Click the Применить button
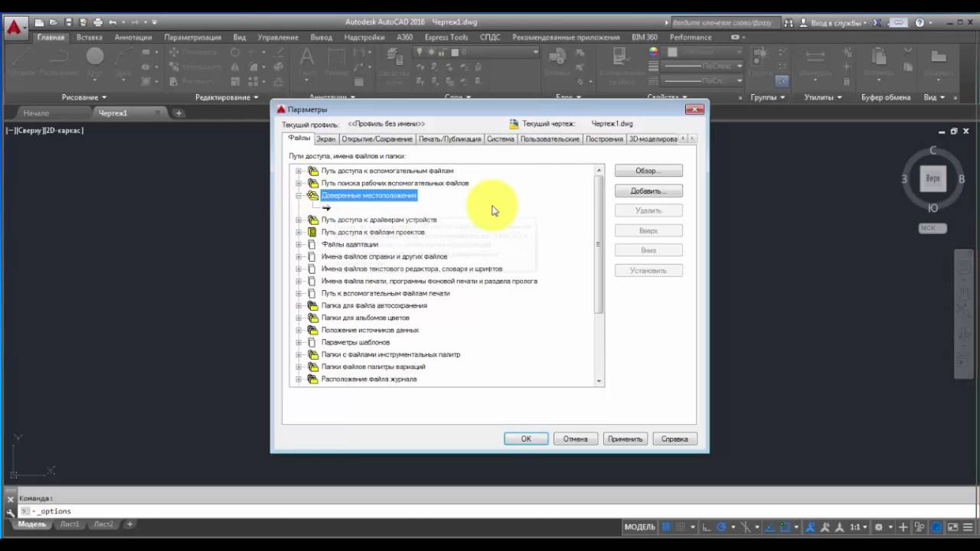The width and height of the screenshot is (980, 551). tap(626, 439)
